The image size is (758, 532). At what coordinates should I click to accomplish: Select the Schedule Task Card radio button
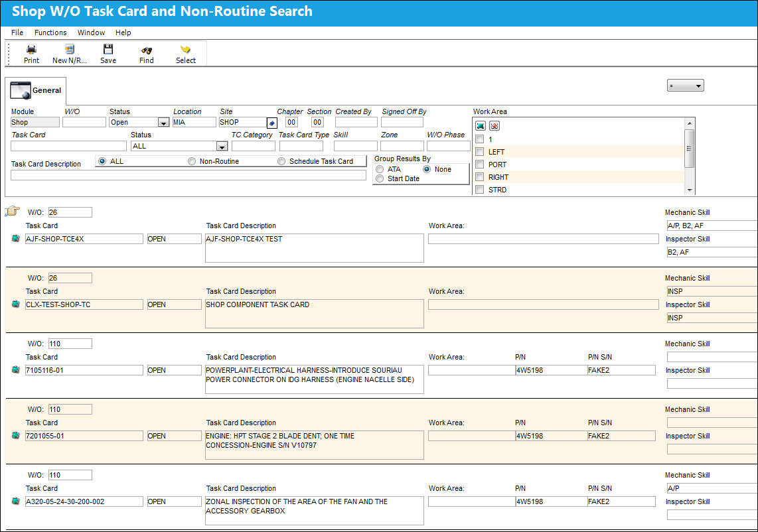[281, 161]
